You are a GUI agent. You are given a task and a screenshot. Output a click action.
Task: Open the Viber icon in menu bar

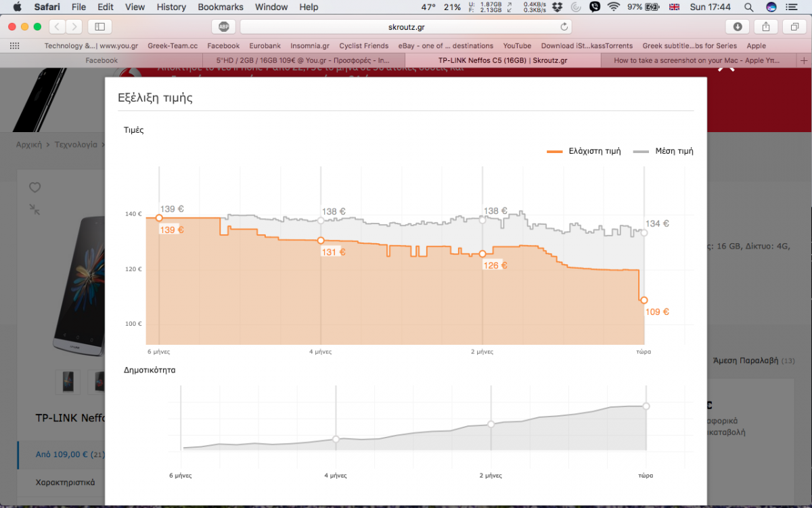click(x=595, y=7)
